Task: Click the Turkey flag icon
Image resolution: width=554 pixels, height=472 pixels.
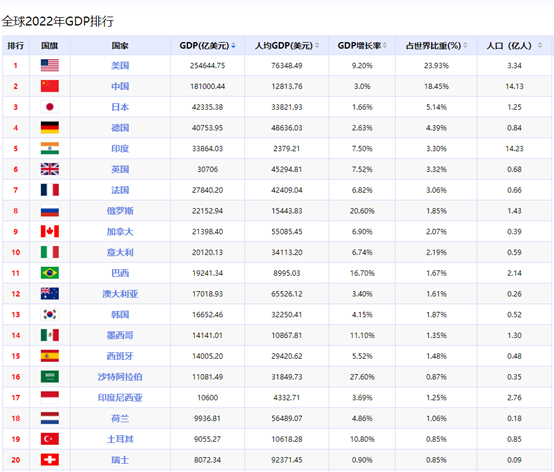Action: click(50, 439)
